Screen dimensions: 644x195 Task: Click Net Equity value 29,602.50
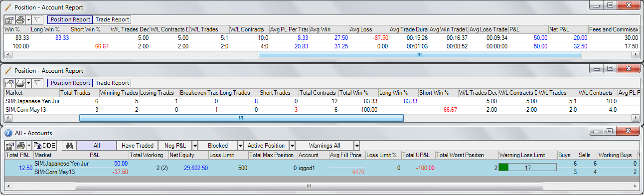tap(196, 168)
